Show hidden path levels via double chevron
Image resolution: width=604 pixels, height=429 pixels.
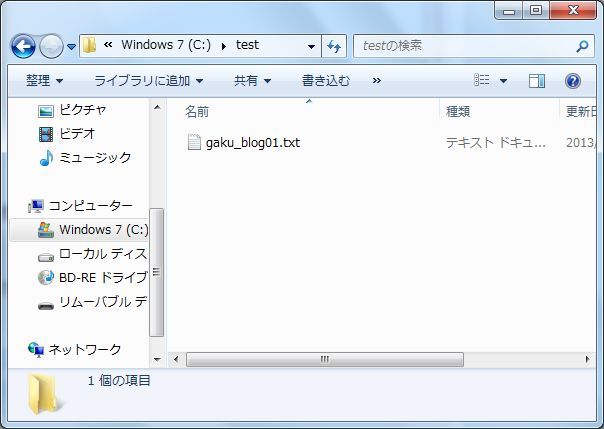108,45
